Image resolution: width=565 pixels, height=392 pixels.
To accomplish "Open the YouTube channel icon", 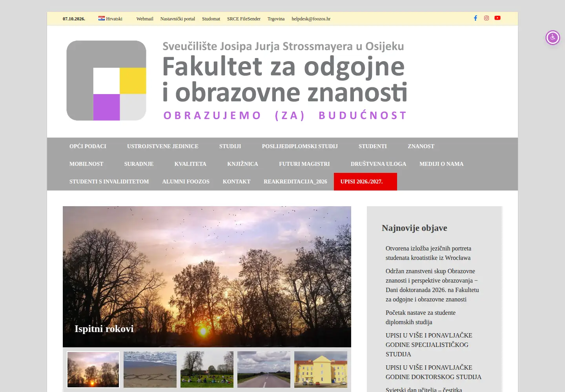I will coord(498,18).
